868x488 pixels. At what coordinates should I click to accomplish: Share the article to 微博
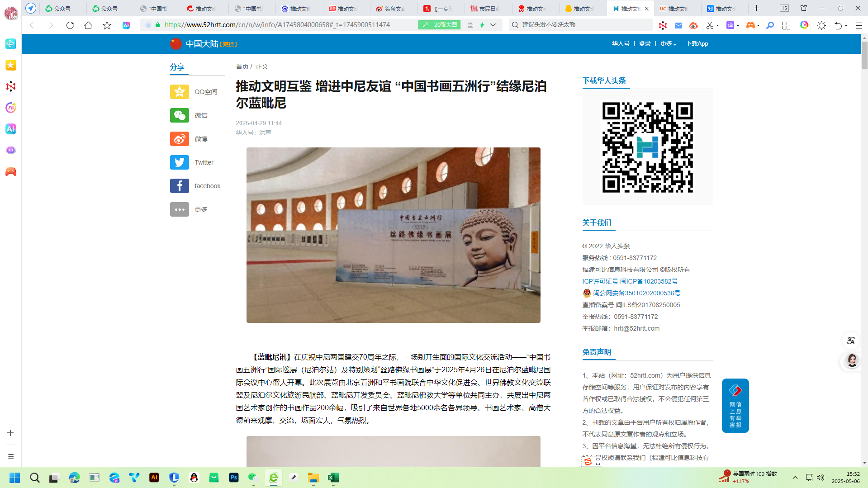tap(180, 139)
